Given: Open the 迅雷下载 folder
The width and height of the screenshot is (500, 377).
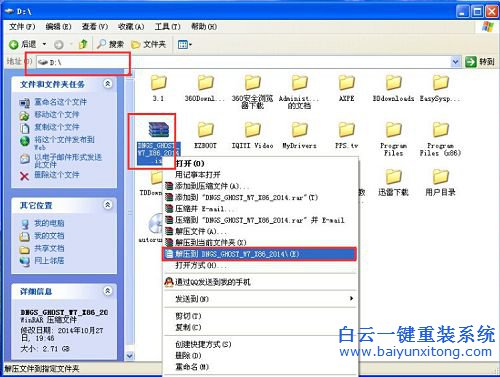Looking at the screenshot, I should point(393,182).
